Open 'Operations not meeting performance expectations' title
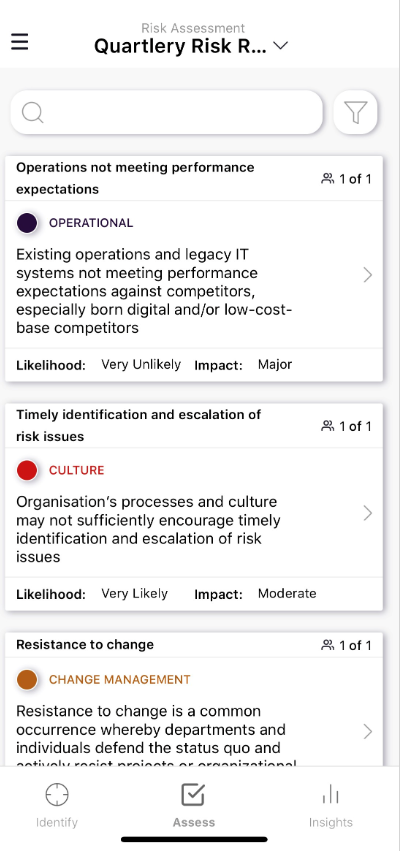 (135, 178)
